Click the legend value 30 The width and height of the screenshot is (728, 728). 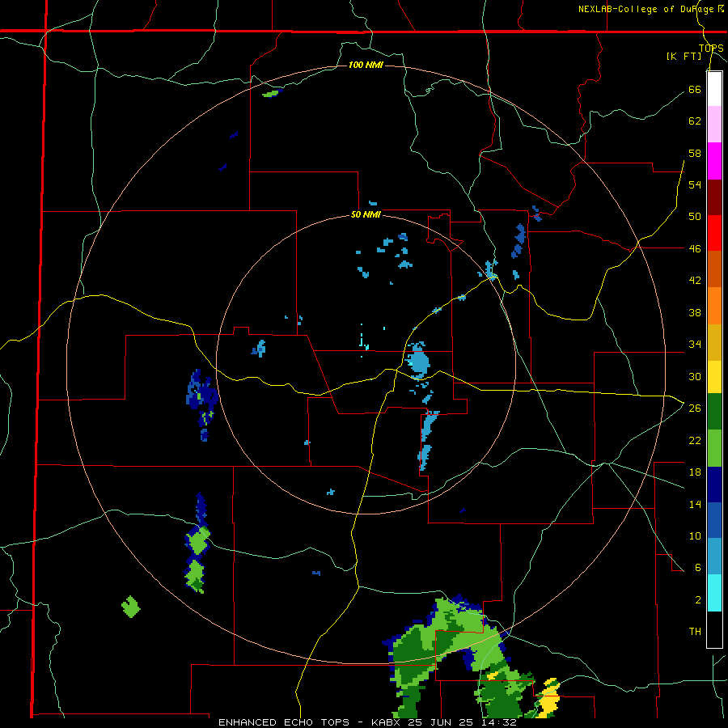695,376
